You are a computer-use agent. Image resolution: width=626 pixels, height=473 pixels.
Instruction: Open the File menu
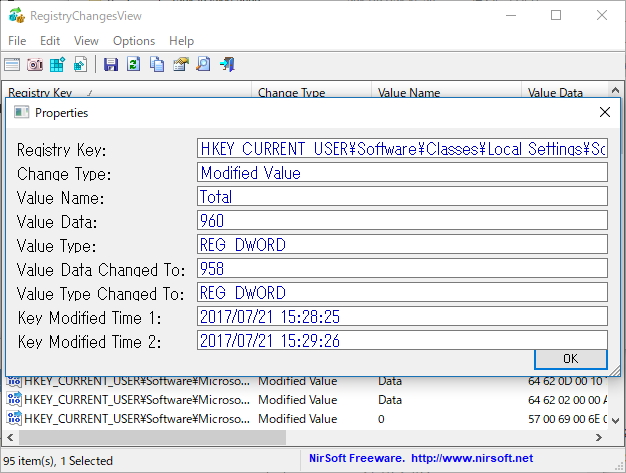click(17, 41)
